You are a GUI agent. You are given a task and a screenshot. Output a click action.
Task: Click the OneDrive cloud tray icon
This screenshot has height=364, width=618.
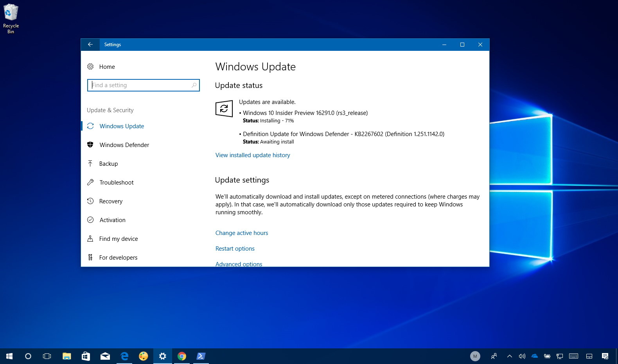(x=535, y=356)
